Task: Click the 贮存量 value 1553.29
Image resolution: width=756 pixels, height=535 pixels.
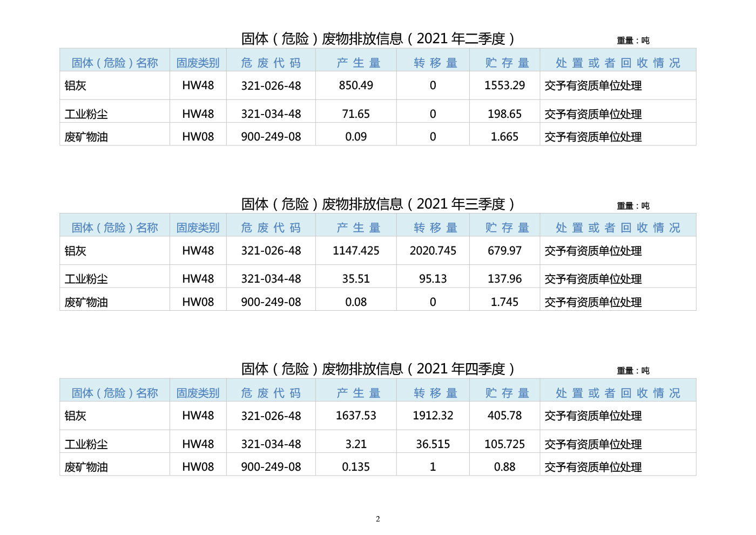Action: pos(504,85)
